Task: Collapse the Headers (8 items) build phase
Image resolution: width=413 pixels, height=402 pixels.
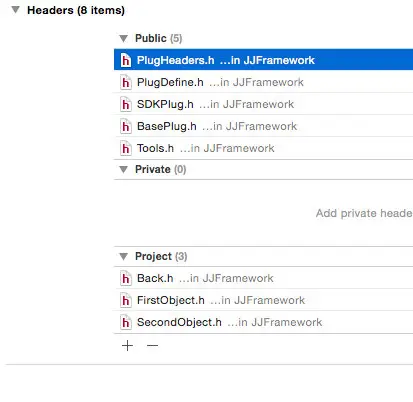Action: (15, 10)
